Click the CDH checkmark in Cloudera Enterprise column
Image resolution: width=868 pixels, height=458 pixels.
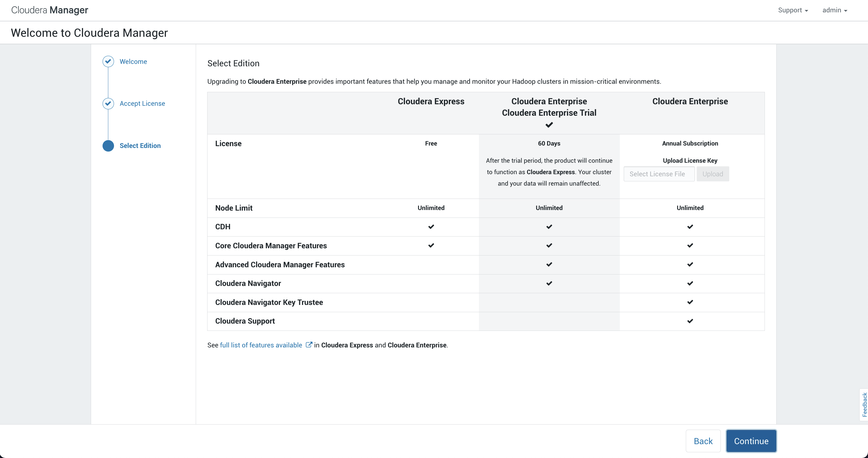pyautogui.click(x=690, y=227)
